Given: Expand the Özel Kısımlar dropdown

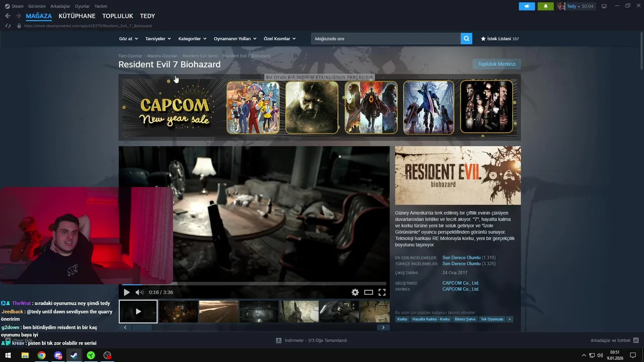Looking at the screenshot, I should coord(280,39).
